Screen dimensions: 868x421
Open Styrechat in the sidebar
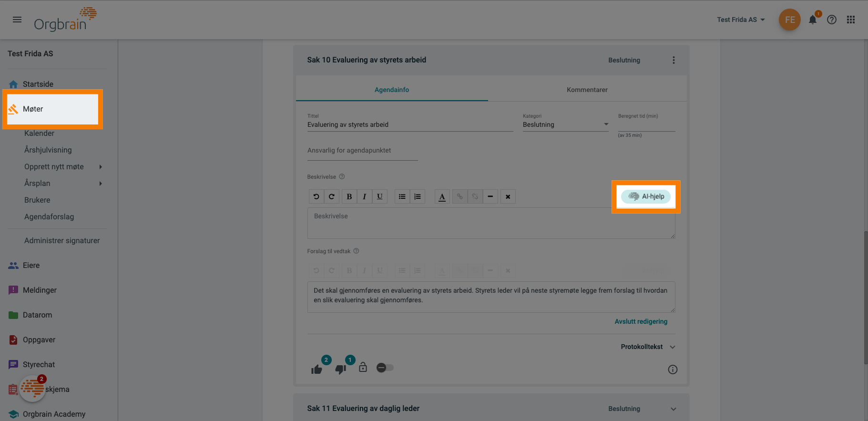coord(39,364)
